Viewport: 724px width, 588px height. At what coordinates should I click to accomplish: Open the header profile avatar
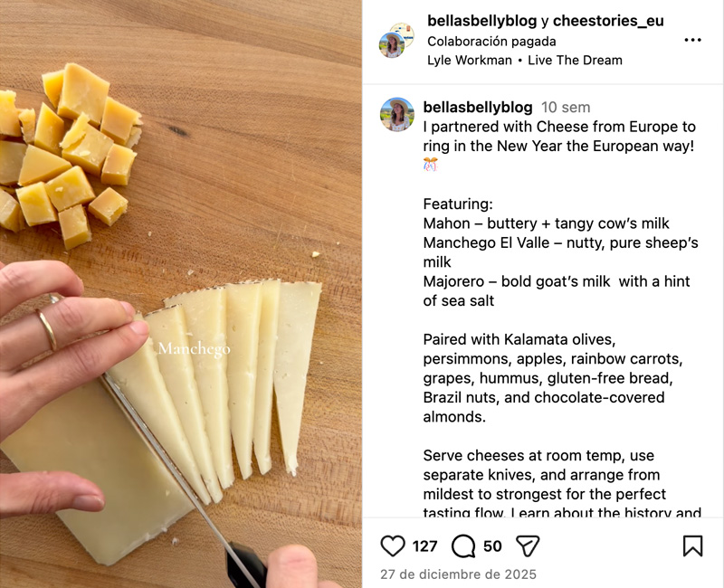[x=395, y=41]
